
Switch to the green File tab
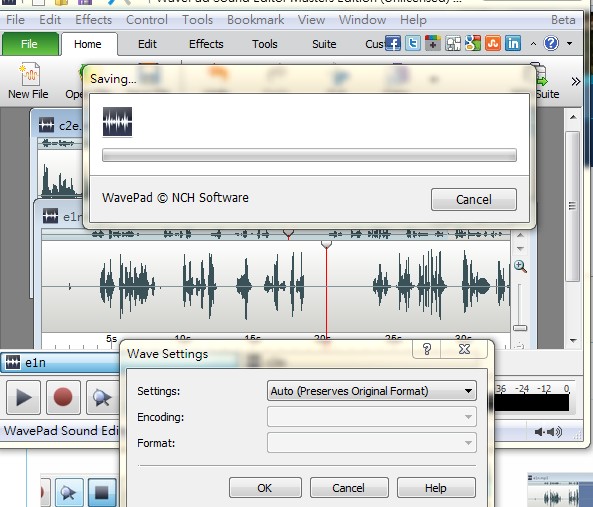(30, 44)
